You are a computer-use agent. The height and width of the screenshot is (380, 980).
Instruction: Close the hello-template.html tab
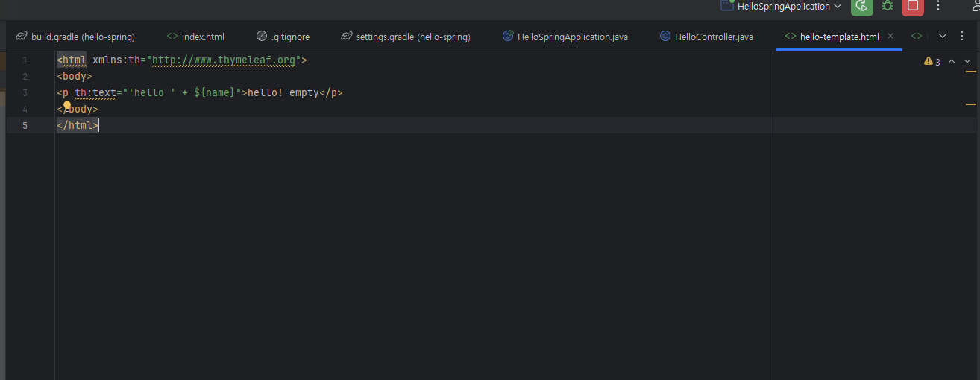click(891, 36)
